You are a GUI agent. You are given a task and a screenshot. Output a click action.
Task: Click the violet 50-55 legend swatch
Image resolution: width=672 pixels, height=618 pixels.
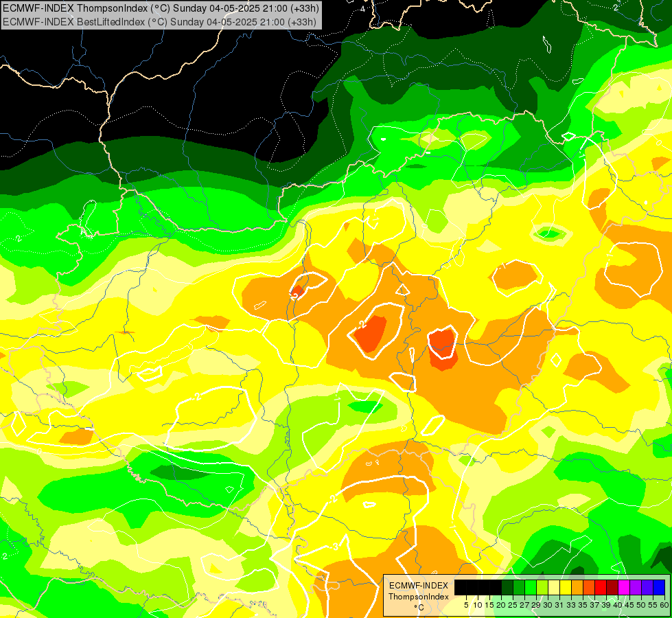pyautogui.click(x=647, y=587)
